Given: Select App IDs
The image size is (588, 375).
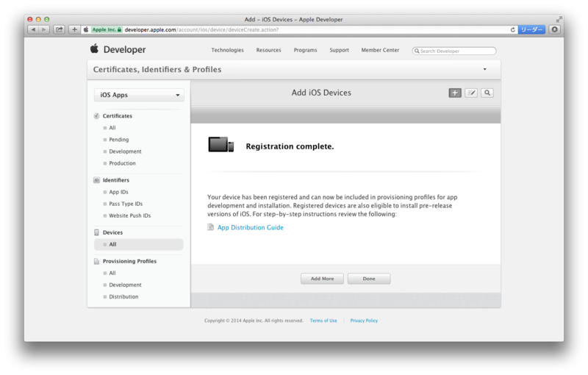Looking at the screenshot, I should click(118, 192).
